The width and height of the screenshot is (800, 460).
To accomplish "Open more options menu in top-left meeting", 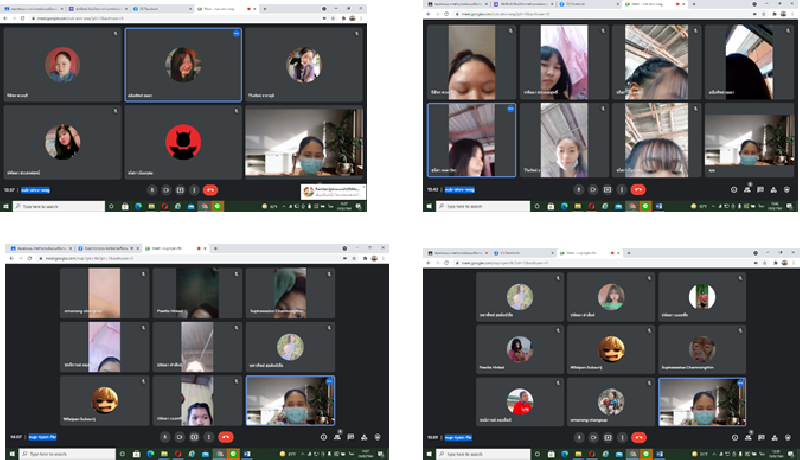I will pyautogui.click(x=194, y=189).
